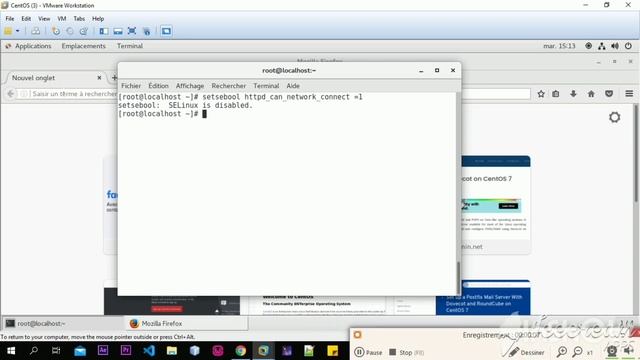Click Firefox home icon
The image size is (640, 360).
[x=591, y=94]
